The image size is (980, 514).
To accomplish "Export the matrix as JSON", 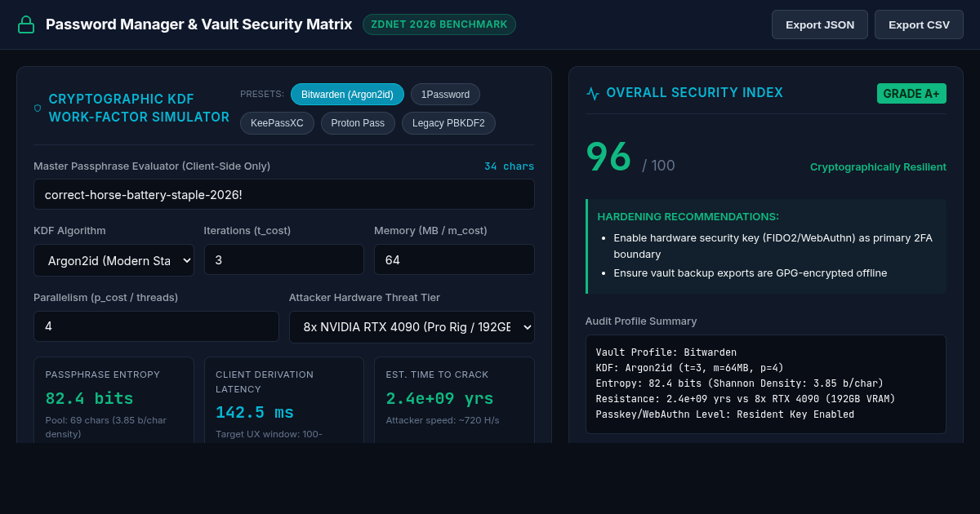I will 820,24.
